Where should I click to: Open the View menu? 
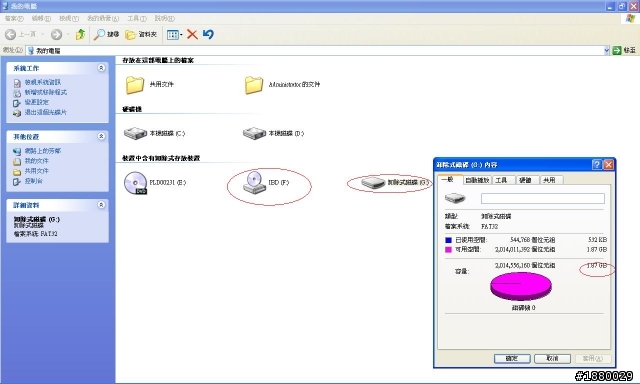[x=69, y=18]
